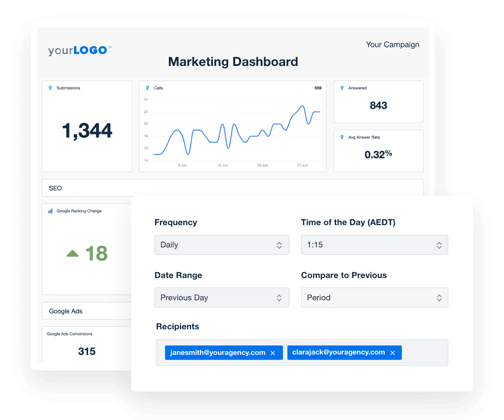Remove janesmith@youragency.com recipient with its X
The width and height of the screenshot is (504, 420).
(x=273, y=353)
